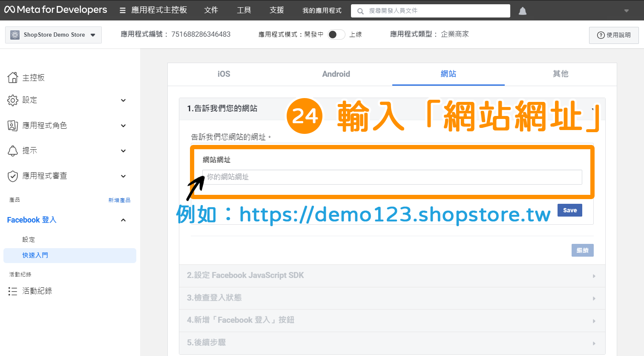Viewport: 644px width, 356px height.
Task: Switch to the iOS tab
Action: 224,74
